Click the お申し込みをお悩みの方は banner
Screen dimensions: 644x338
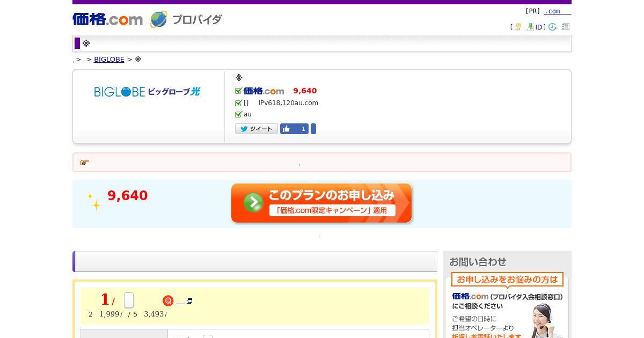507,280
